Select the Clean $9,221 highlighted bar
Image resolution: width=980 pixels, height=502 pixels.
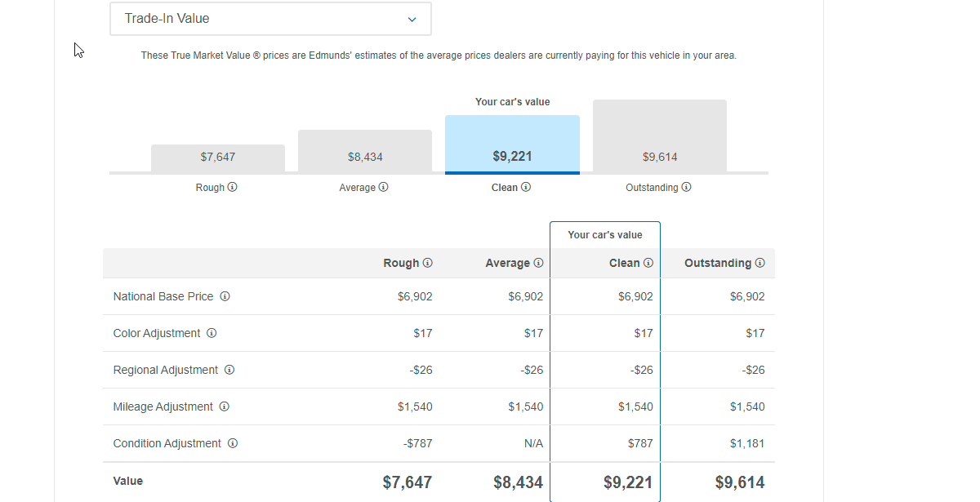tap(512, 144)
